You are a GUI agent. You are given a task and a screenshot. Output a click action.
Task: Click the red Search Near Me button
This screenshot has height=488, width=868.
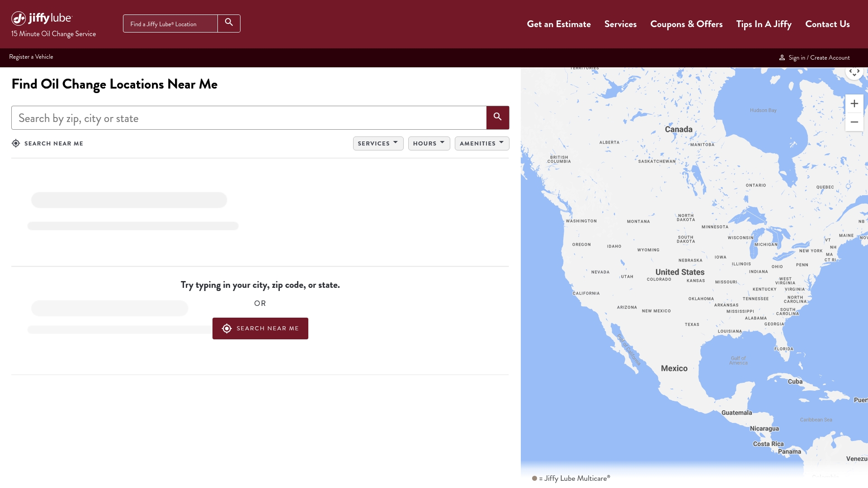[x=260, y=328]
